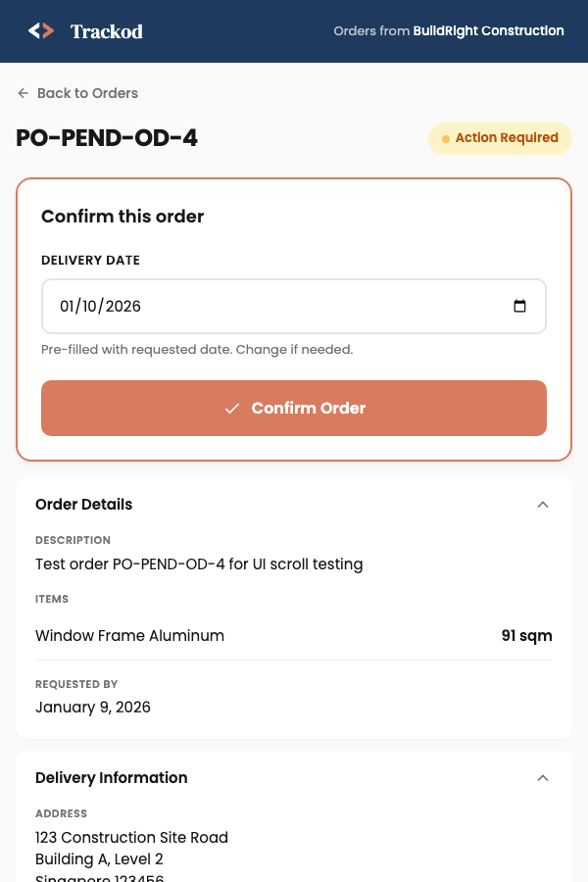588x882 pixels.
Task: Select the Delivery Information section header
Action: [111, 777]
